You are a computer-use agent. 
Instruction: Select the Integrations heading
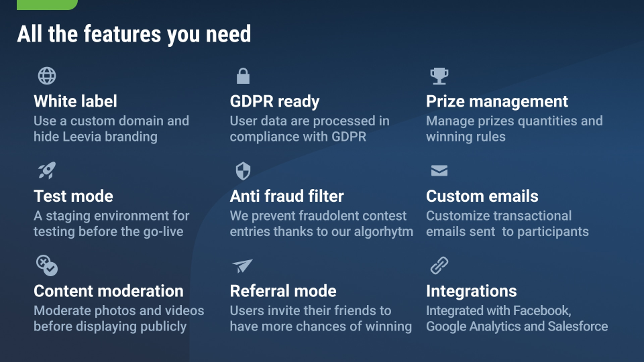coord(471,291)
